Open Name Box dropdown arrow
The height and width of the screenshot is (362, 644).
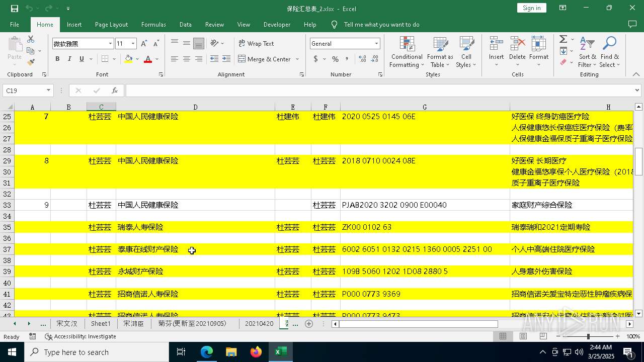49,90
